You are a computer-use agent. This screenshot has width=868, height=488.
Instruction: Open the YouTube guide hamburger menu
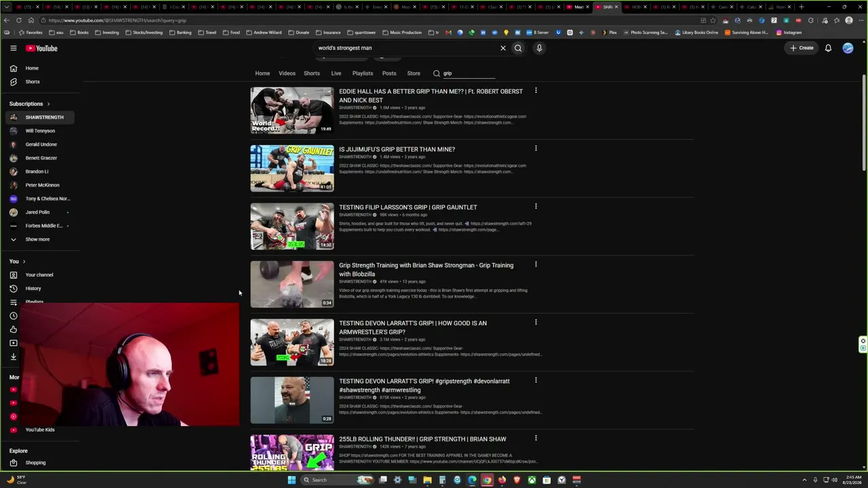point(13,48)
